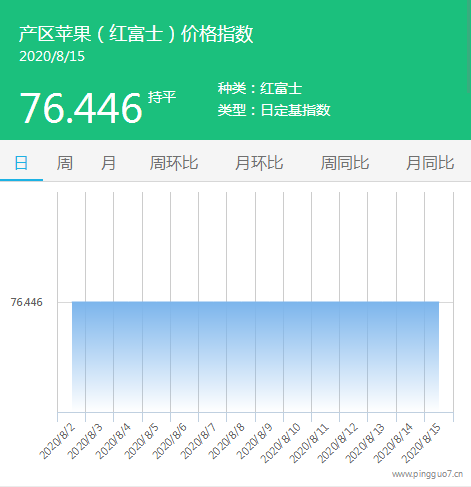
Task: Open the 月环比 tab
Action: point(259,163)
